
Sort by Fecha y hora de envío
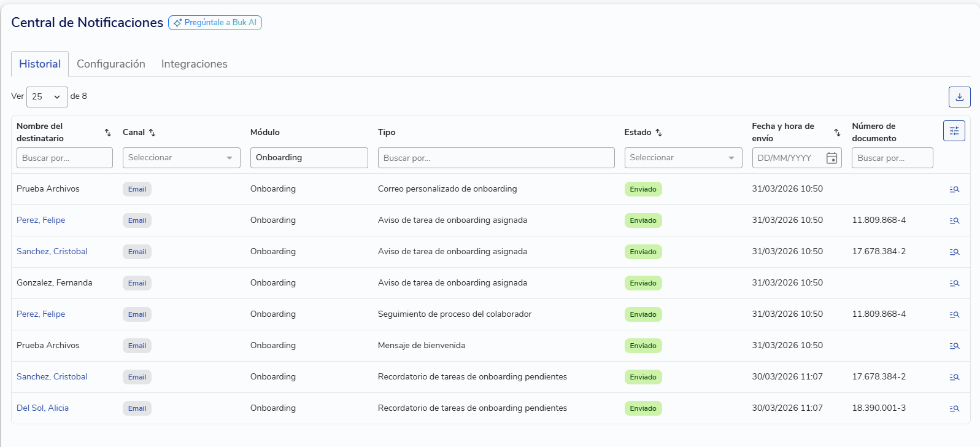(x=837, y=133)
